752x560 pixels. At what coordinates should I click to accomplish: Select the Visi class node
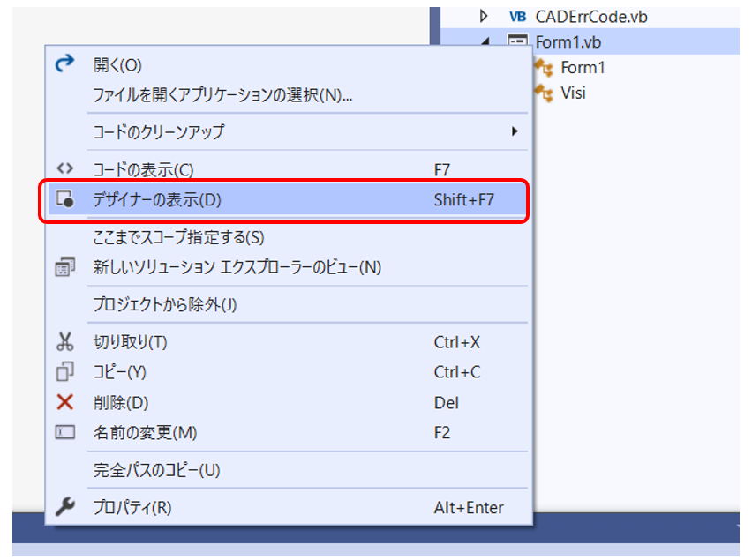coord(573,93)
